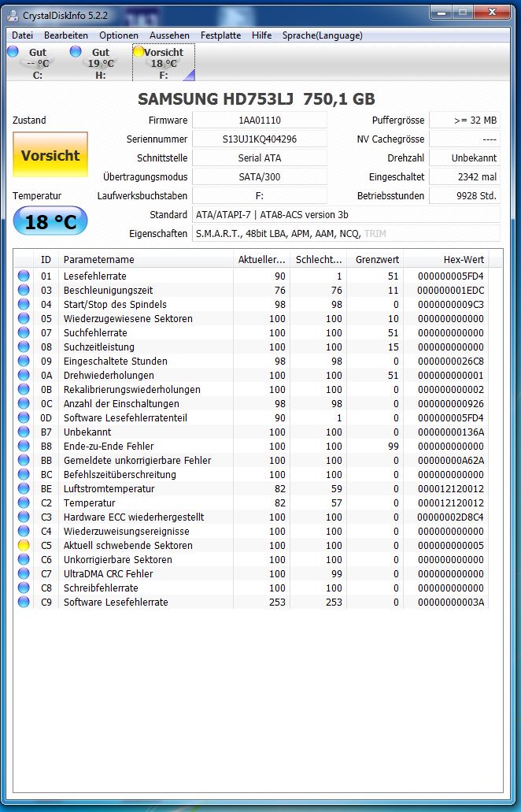Click the yellow Vorsicht health status button

(x=50, y=155)
